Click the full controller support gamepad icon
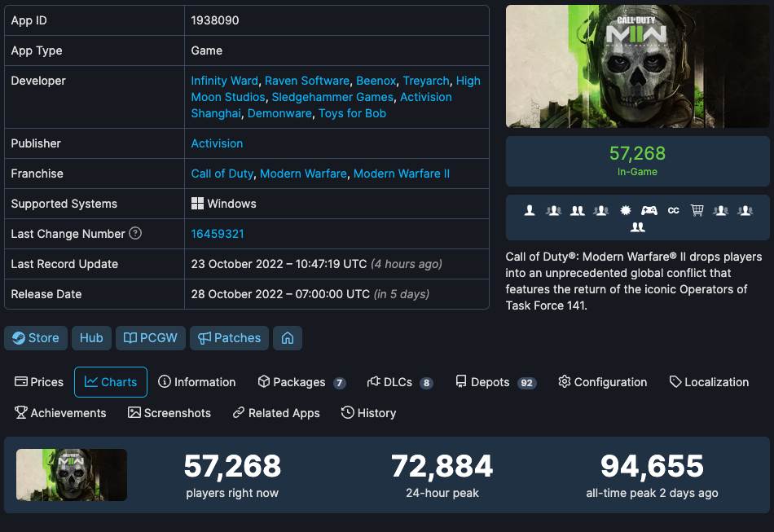Viewport: 774px width, 532px height. [x=649, y=212]
